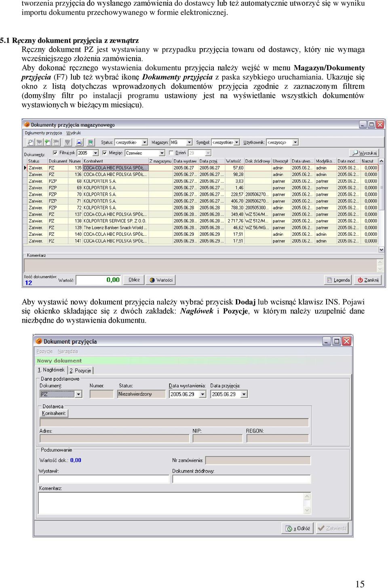Click the Wartość total field showing 0,00
Image resolution: width=388 pixels, height=588 pixels.
99,280
